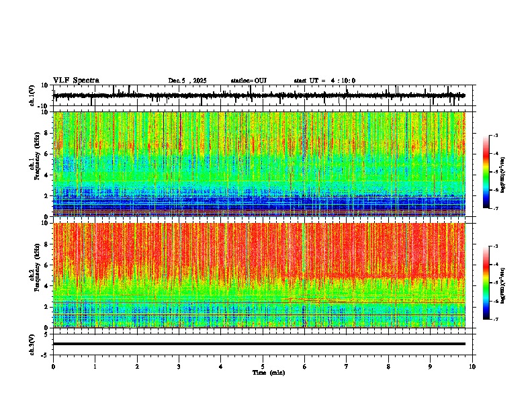This screenshot has width=532, height=411.
Task: Click time axis tick label "9"
Action: tap(430, 367)
